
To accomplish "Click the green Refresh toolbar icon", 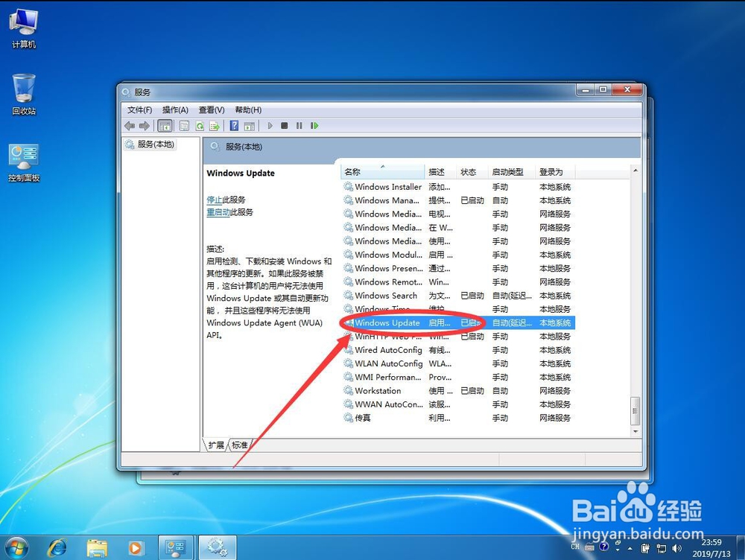I will point(200,126).
